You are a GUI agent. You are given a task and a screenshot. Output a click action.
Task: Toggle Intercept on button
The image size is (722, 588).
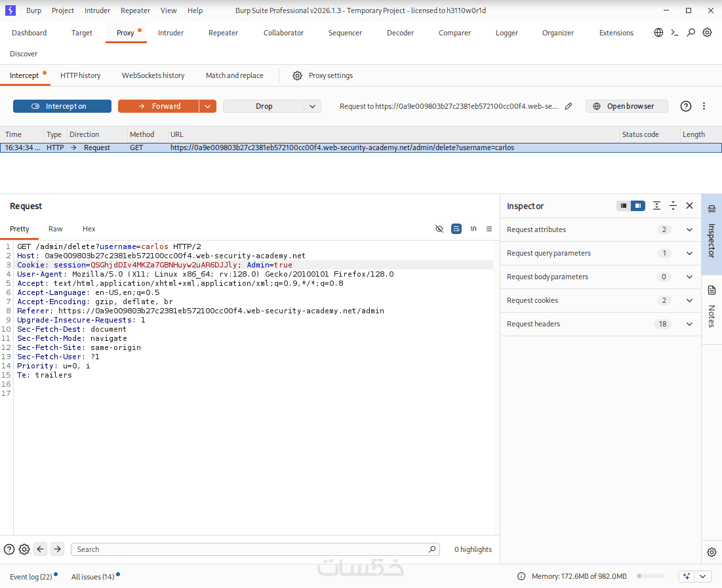pyautogui.click(x=62, y=106)
